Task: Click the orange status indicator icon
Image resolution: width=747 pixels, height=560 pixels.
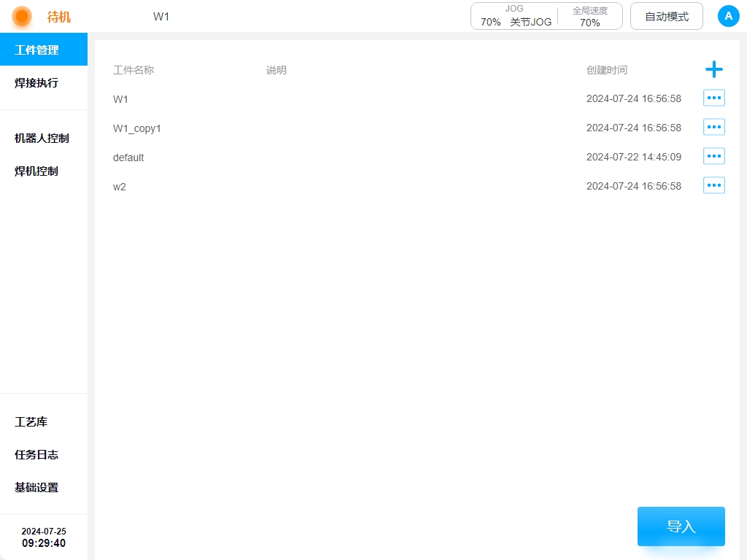Action: click(x=23, y=16)
